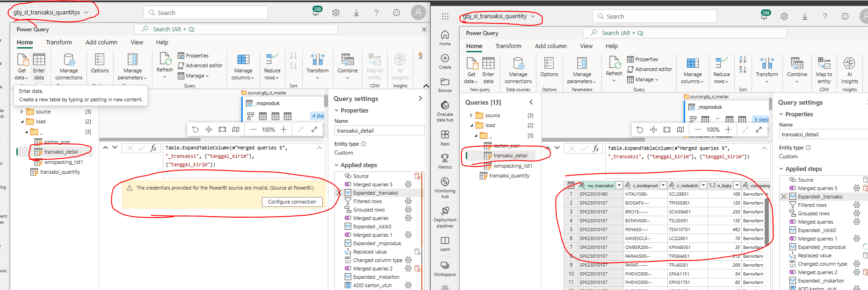This screenshot has width=868, height=290.
Task: Toggle the mini-map in the right window
Action: (x=680, y=129)
